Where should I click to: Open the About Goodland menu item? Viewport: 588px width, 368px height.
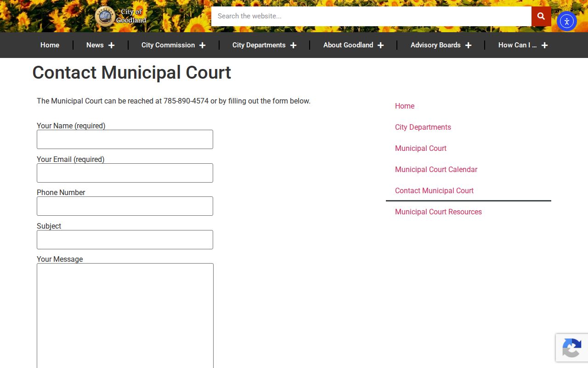click(x=348, y=45)
